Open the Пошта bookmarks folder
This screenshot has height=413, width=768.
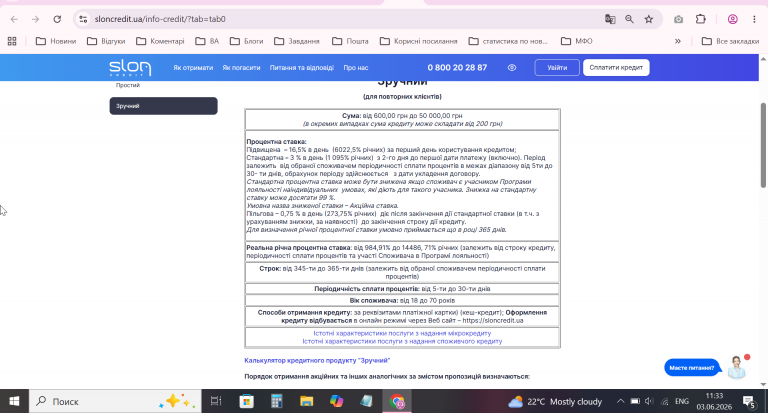pos(350,41)
